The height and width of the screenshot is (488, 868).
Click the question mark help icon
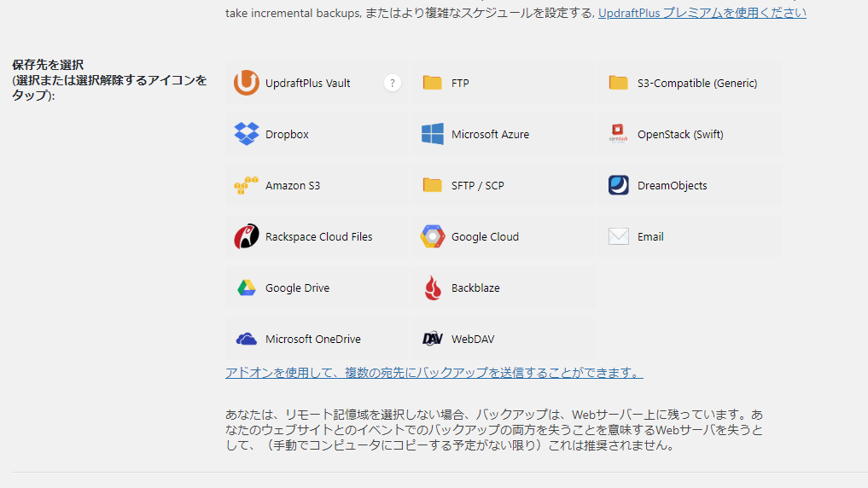click(x=392, y=83)
